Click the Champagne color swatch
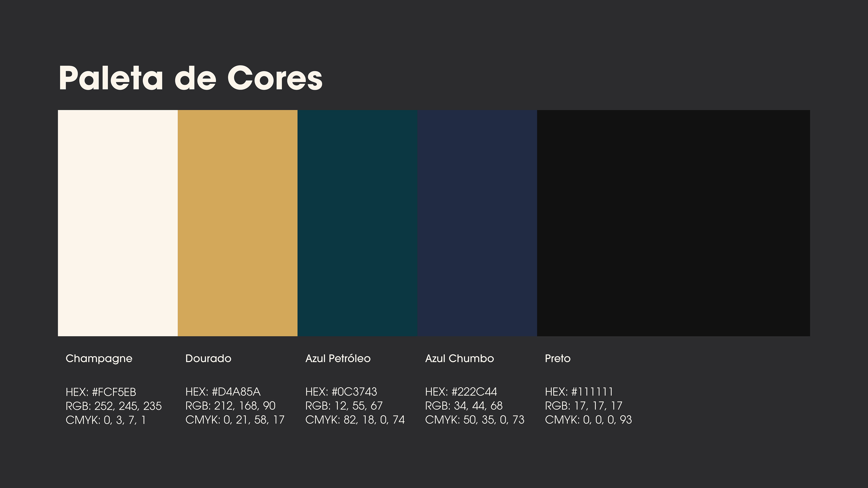 (x=118, y=223)
